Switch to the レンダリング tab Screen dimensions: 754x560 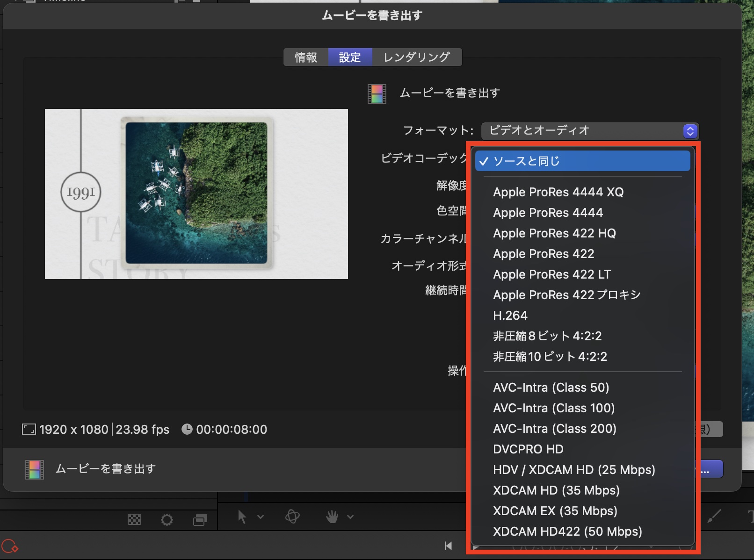(416, 57)
